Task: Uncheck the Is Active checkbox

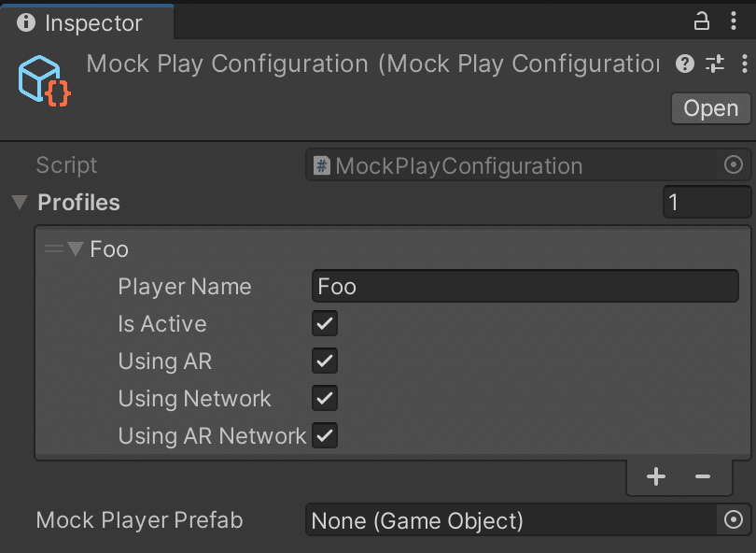Action: 325,324
